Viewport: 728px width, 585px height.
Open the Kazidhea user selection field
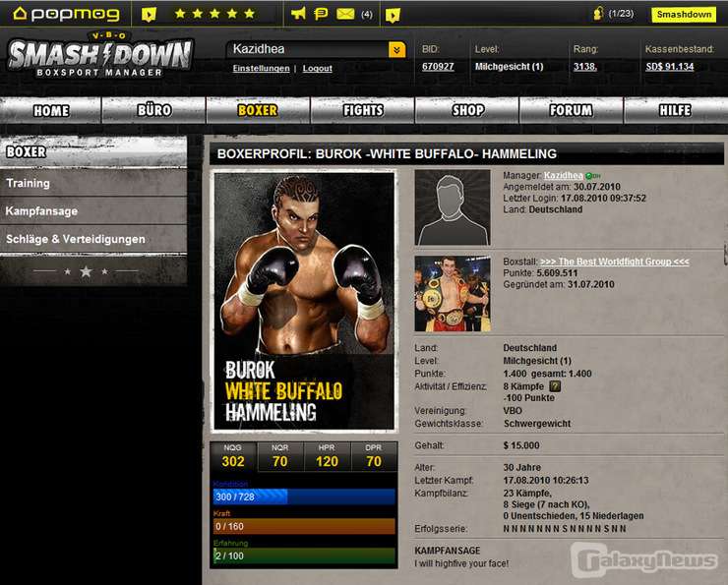click(316, 49)
